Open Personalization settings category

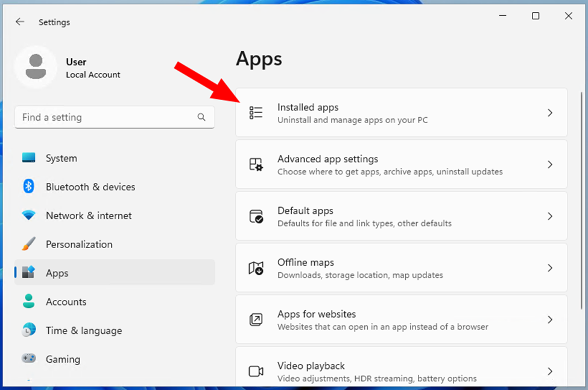[x=78, y=245]
